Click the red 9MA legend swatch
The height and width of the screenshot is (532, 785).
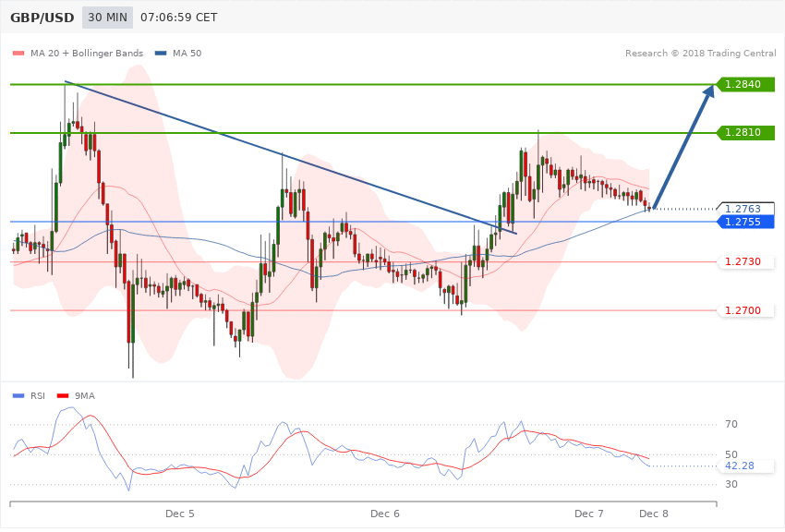(63, 396)
